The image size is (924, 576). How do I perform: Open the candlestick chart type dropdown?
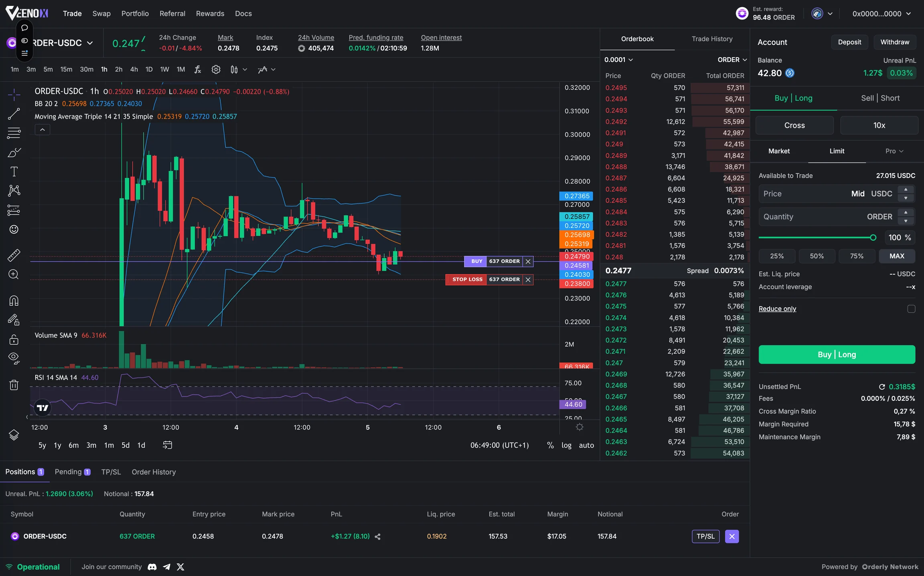click(x=239, y=70)
